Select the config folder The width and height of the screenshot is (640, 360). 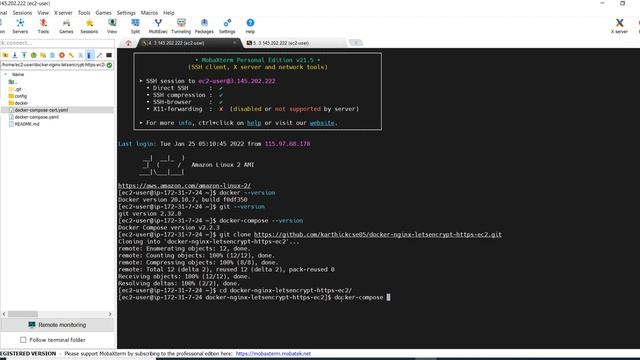[x=18, y=96]
